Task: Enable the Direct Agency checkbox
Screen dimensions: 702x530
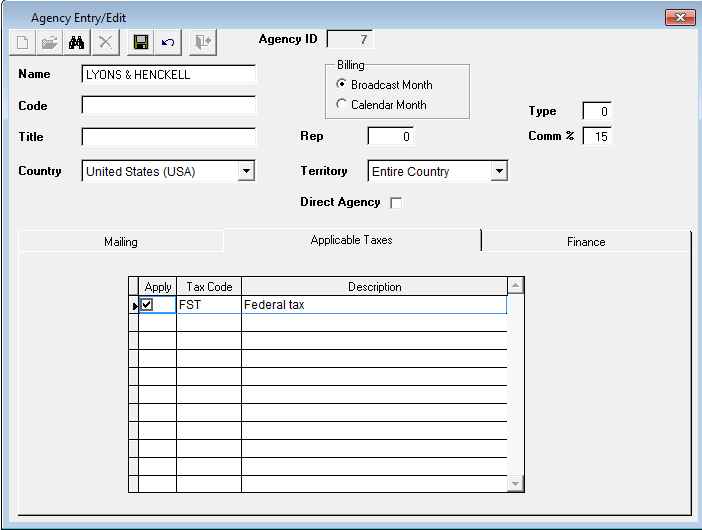Action: [x=396, y=203]
